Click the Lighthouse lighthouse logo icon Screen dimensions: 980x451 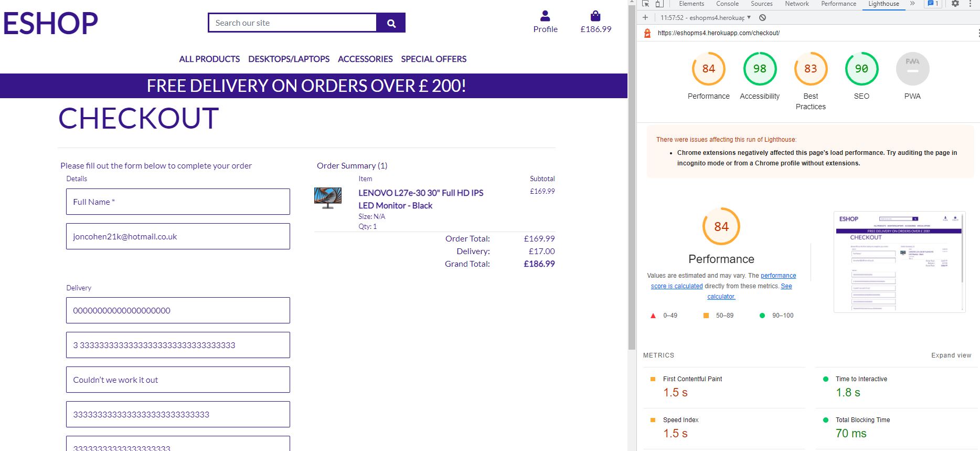click(x=647, y=33)
